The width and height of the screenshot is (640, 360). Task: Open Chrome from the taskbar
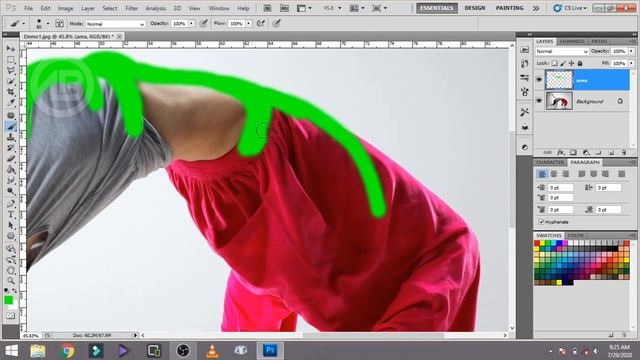pos(67,351)
